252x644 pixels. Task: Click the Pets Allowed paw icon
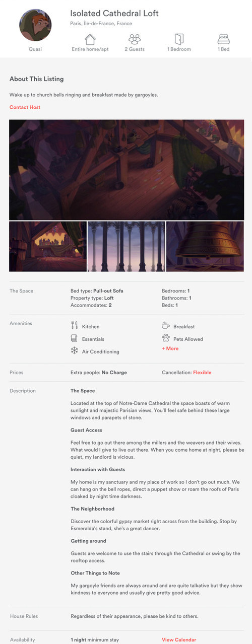pos(165,338)
